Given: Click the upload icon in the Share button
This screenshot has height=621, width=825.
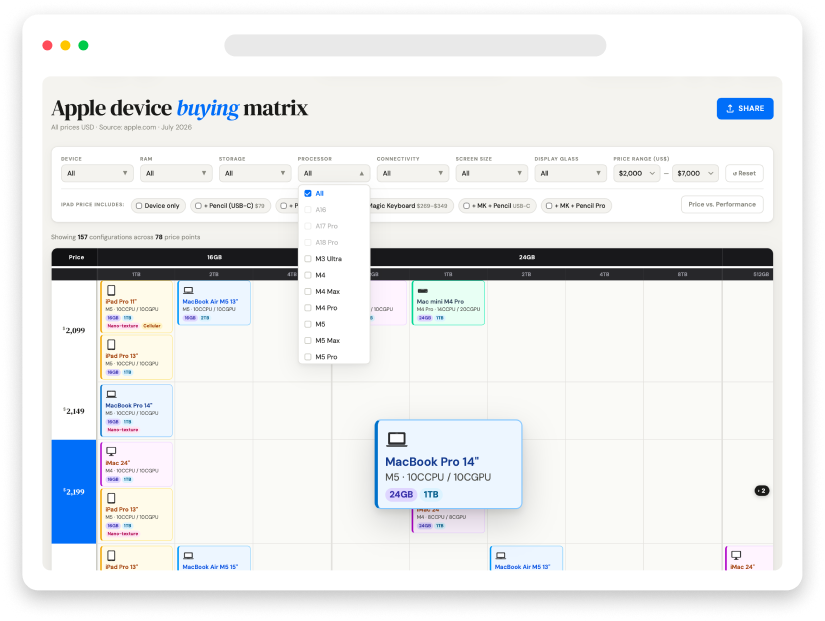Looking at the screenshot, I should 730,108.
